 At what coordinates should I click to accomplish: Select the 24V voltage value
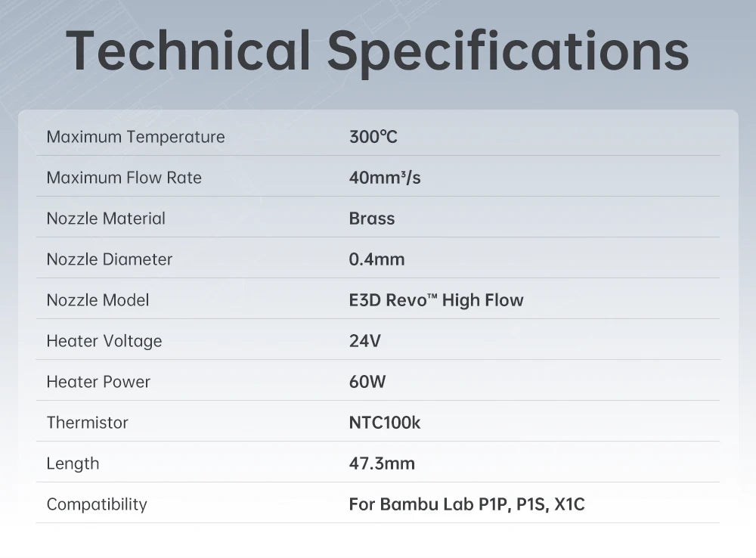click(x=364, y=341)
